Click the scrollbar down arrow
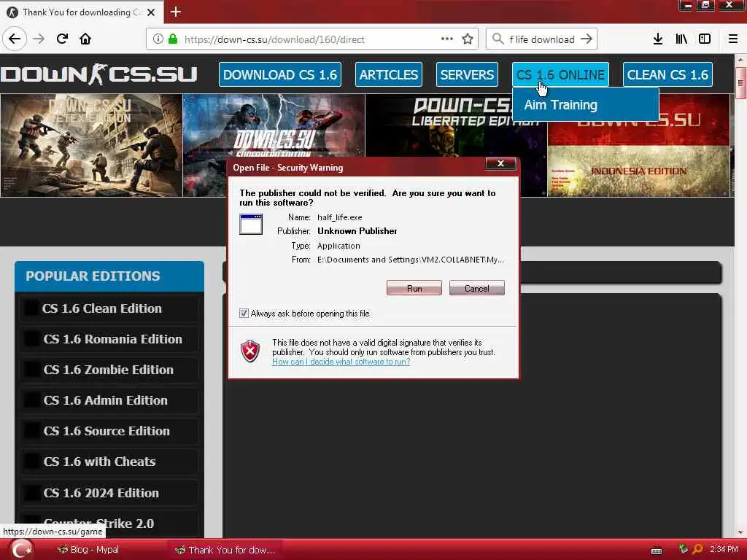 click(x=740, y=533)
